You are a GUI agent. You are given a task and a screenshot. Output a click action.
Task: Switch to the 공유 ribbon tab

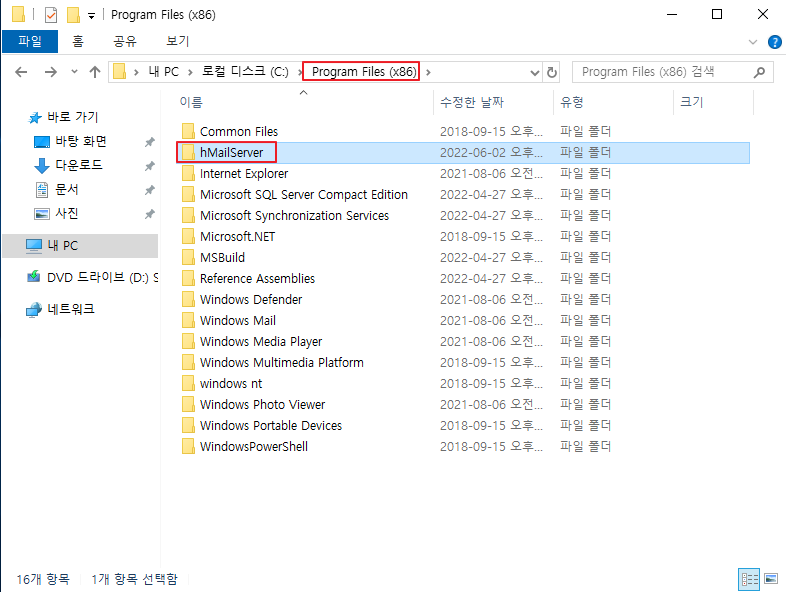tap(125, 41)
